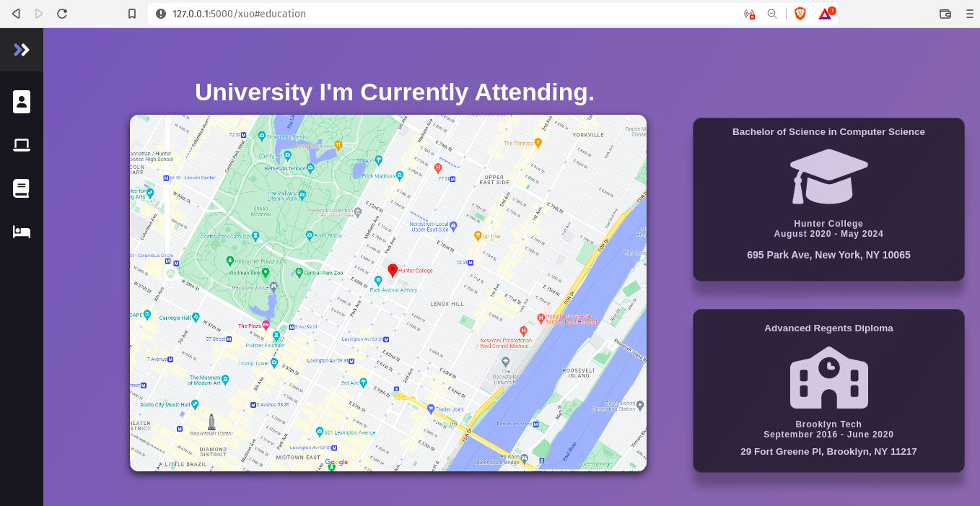
Task: Click the "Brooklyn Tech" card text
Action: pos(828,424)
